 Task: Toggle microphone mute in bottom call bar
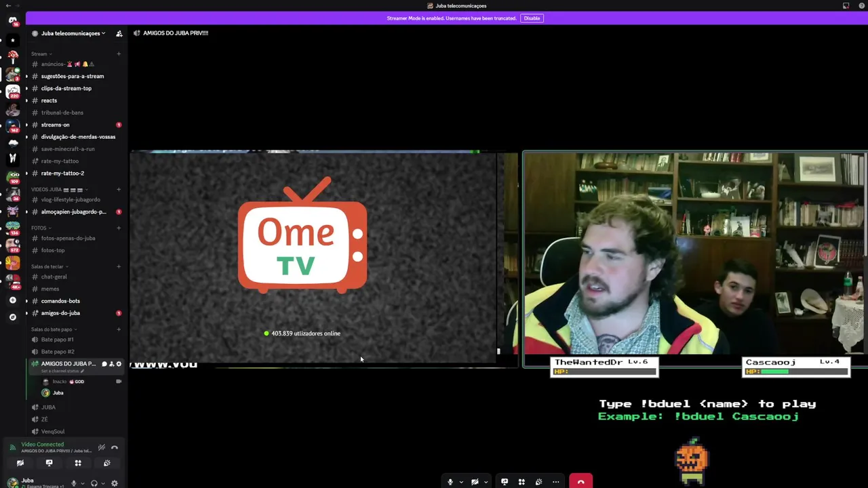[x=450, y=482]
